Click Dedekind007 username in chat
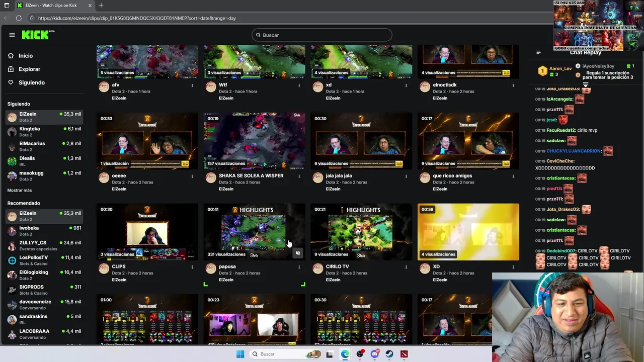Image resolution: width=644 pixels, height=362 pixels. click(560, 251)
